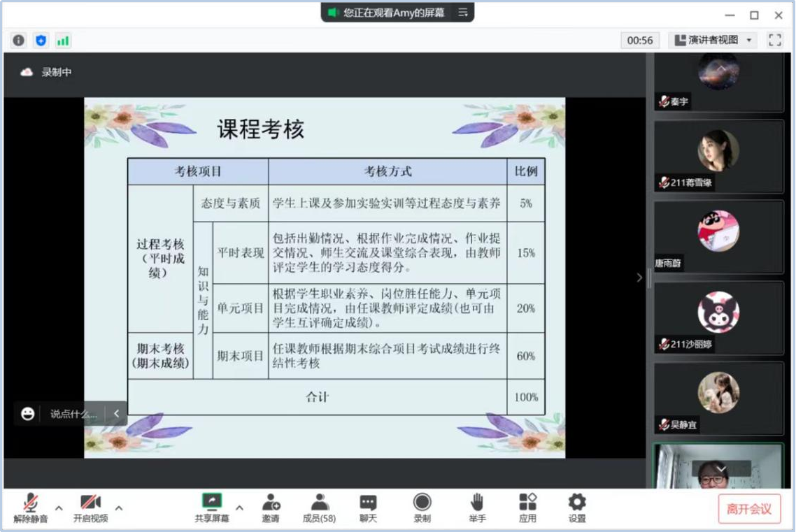Raise hand with the 举手 icon
The width and height of the screenshot is (796, 532).
(477, 508)
